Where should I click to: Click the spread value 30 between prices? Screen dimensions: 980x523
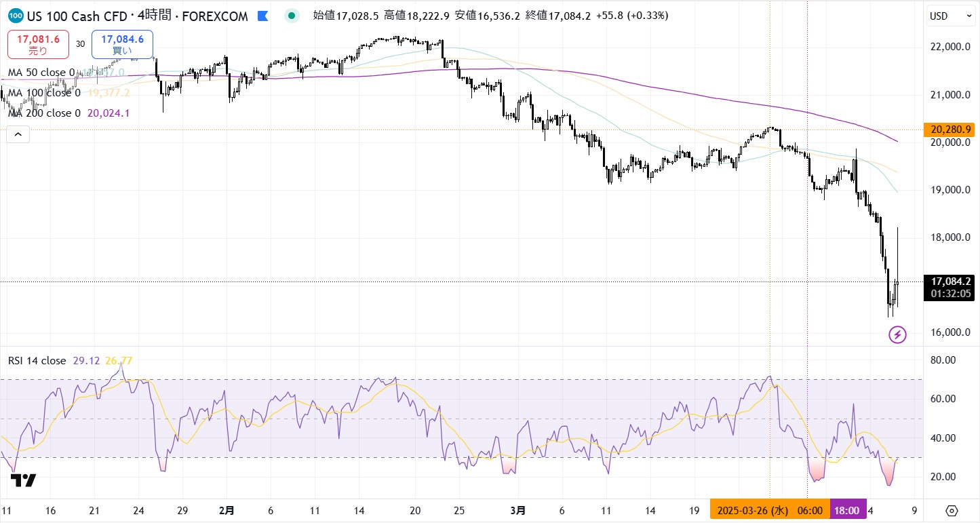coord(80,44)
